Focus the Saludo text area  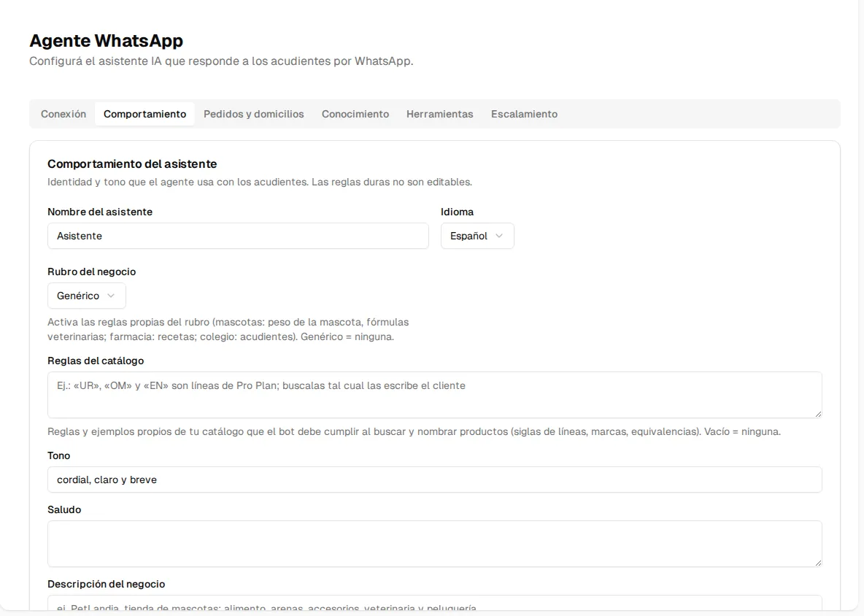435,544
